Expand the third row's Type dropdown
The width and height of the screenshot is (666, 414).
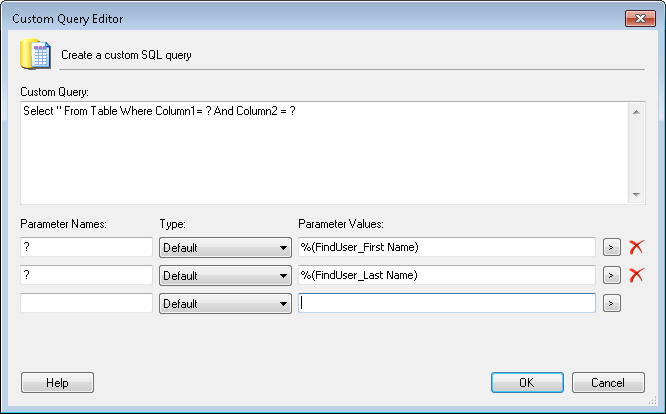pyautogui.click(x=225, y=303)
